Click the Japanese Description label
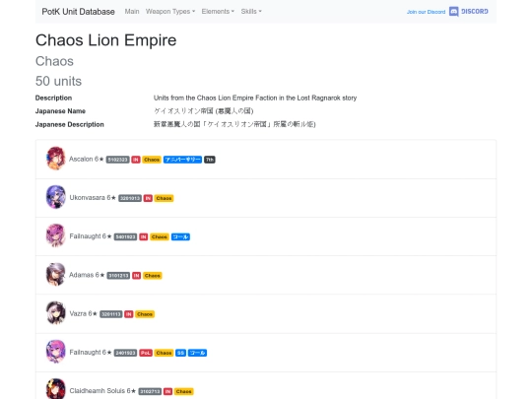532x399 pixels. pos(70,124)
